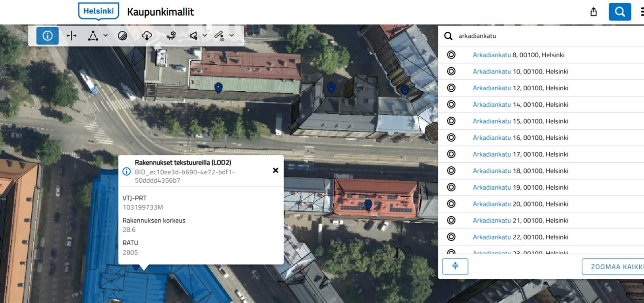Select the triangle measurement tool

coord(93,36)
